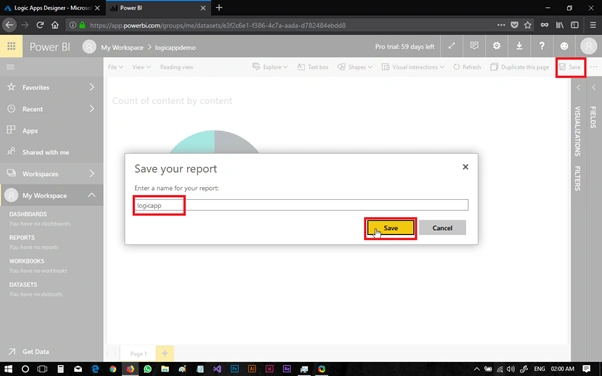
Task: Click the Cancel button in dialog
Action: [x=442, y=228]
